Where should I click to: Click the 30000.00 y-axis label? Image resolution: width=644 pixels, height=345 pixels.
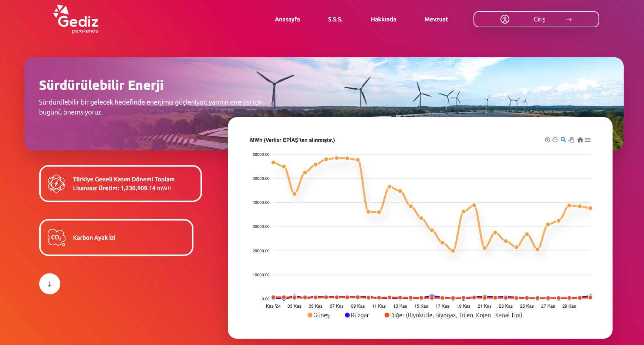pos(261,226)
